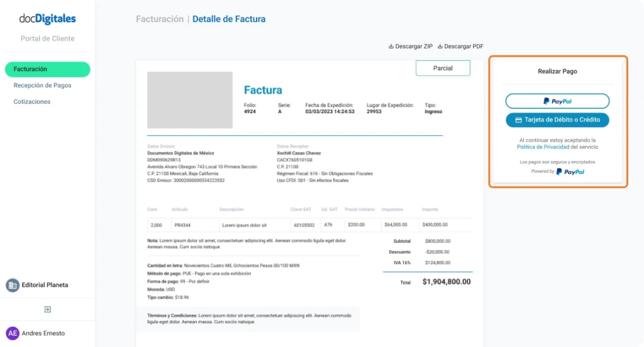Click the Lugar de Expedición value 29953

click(374, 112)
